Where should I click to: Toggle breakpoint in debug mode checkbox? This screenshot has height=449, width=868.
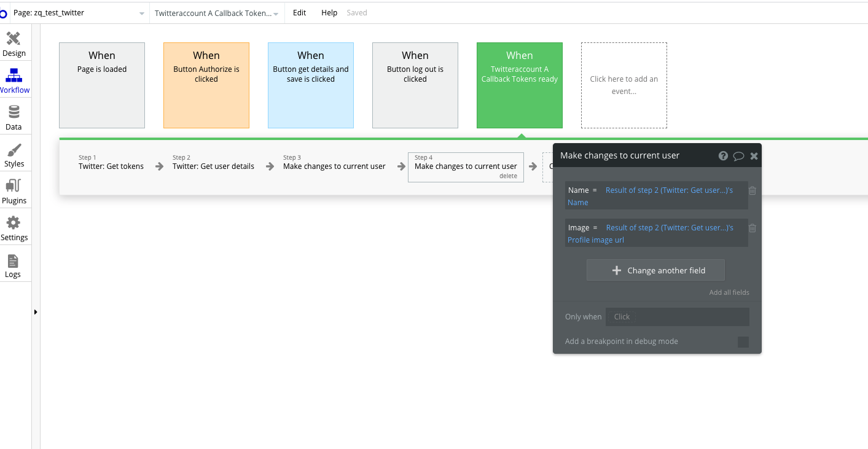click(x=743, y=342)
